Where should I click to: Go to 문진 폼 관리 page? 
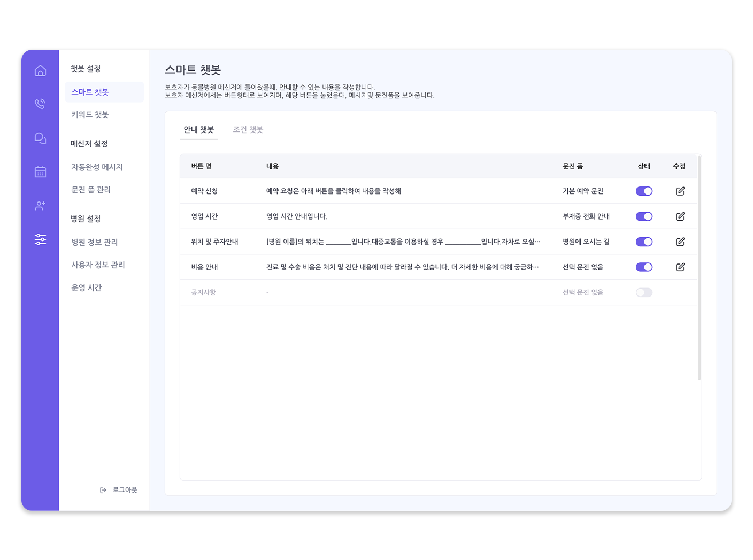coord(91,190)
